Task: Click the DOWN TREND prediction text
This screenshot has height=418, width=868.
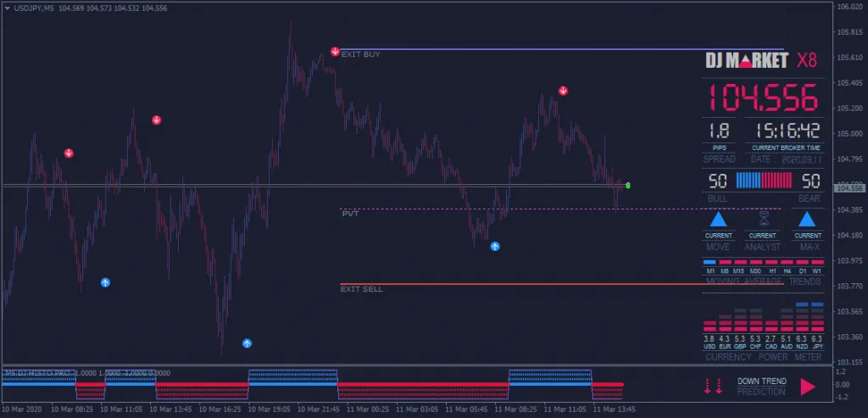Action: coord(762,382)
